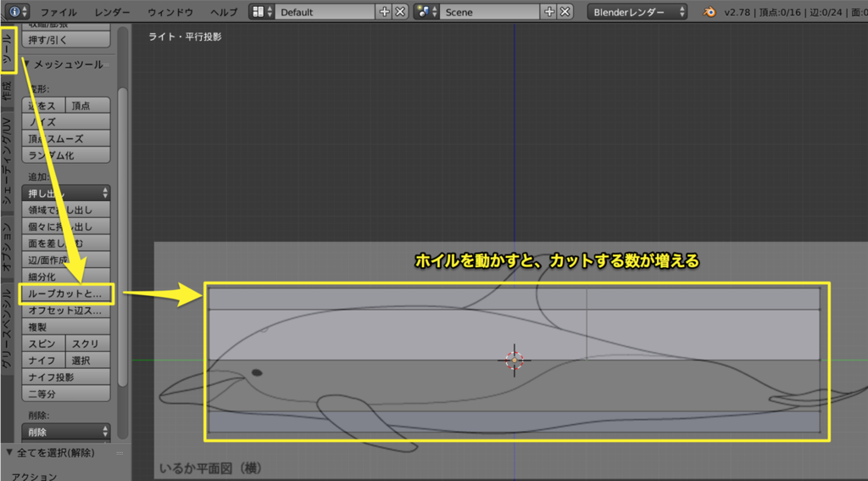Open the 押し出し dropdown

[66, 193]
